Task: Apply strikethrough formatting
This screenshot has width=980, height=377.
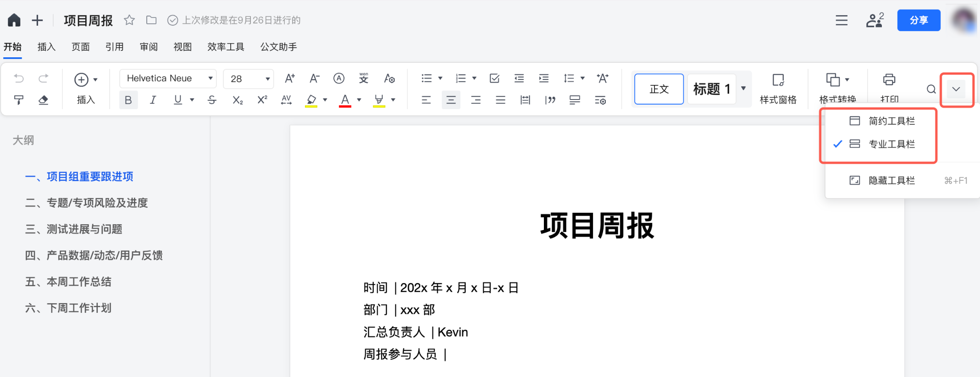Action: [x=212, y=100]
